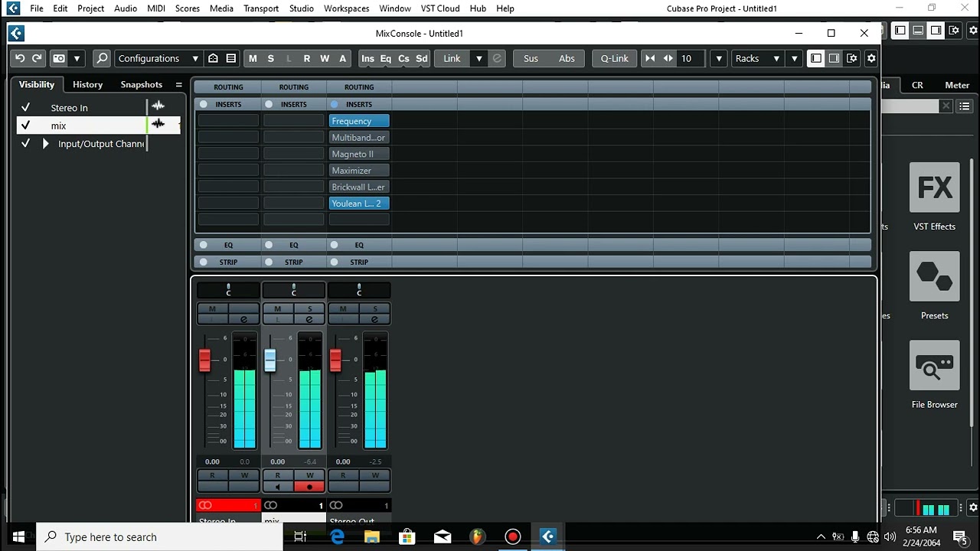Redo the last MixConsole action
Screen dimensions: 980x551
[37, 58]
